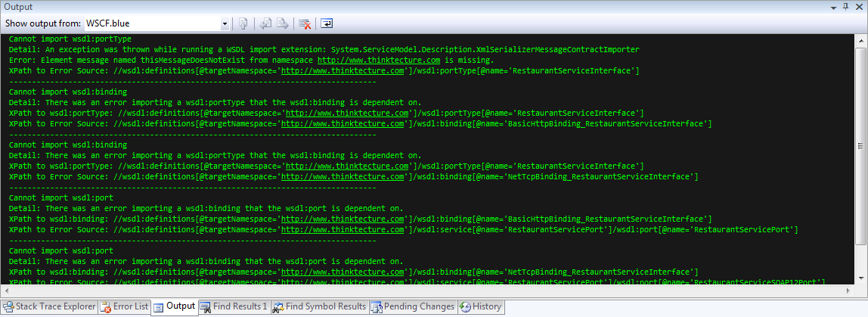Clear all output text
The height and width of the screenshot is (317, 868).
305,23
